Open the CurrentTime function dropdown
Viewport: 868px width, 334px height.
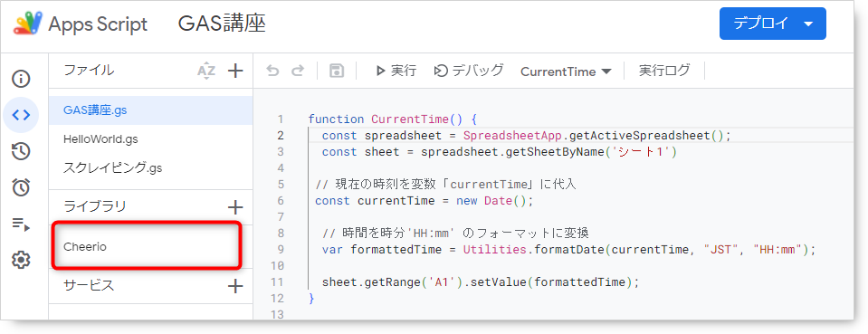[x=566, y=72]
